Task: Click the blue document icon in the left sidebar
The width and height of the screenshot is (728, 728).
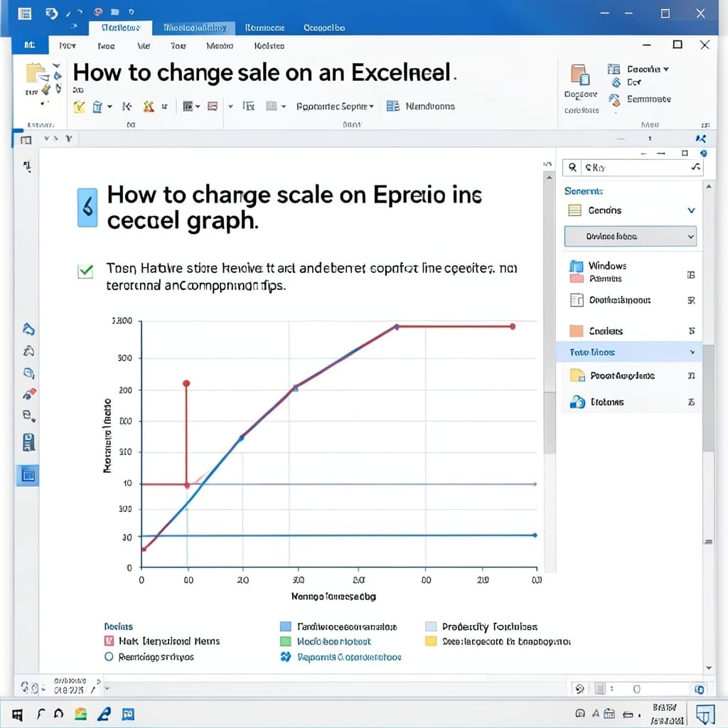Action: 28,442
